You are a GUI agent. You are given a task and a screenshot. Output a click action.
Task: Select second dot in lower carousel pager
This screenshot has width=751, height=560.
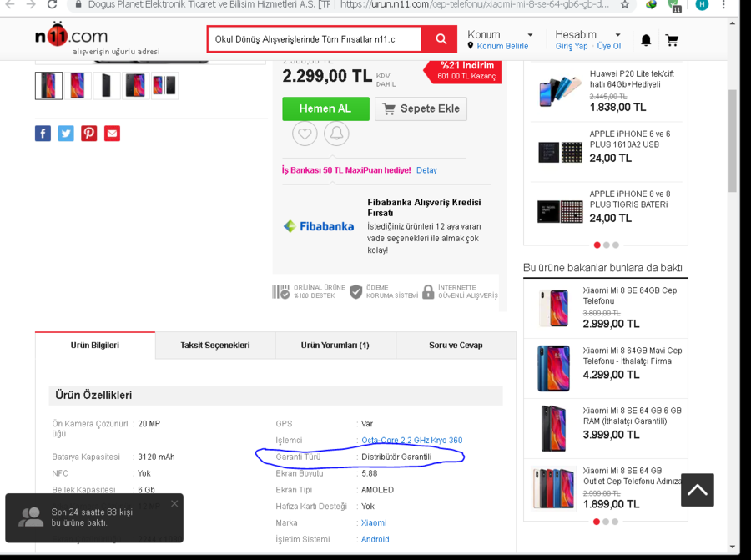(606, 522)
